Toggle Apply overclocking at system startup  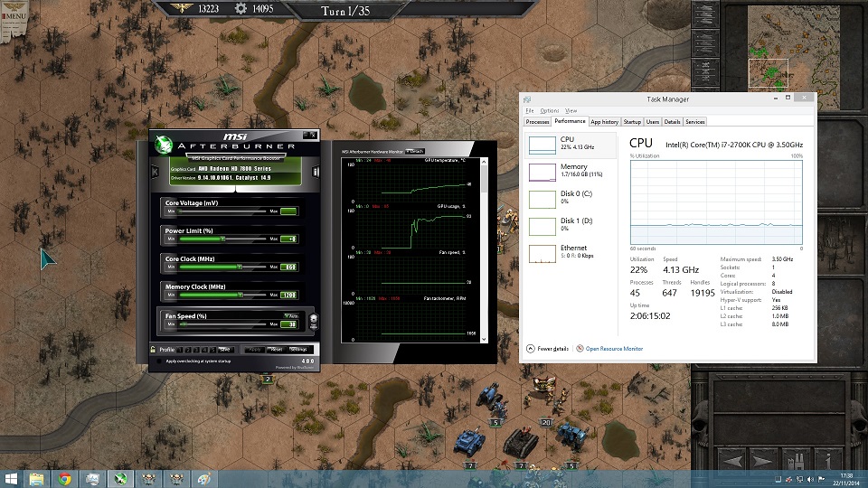159,361
